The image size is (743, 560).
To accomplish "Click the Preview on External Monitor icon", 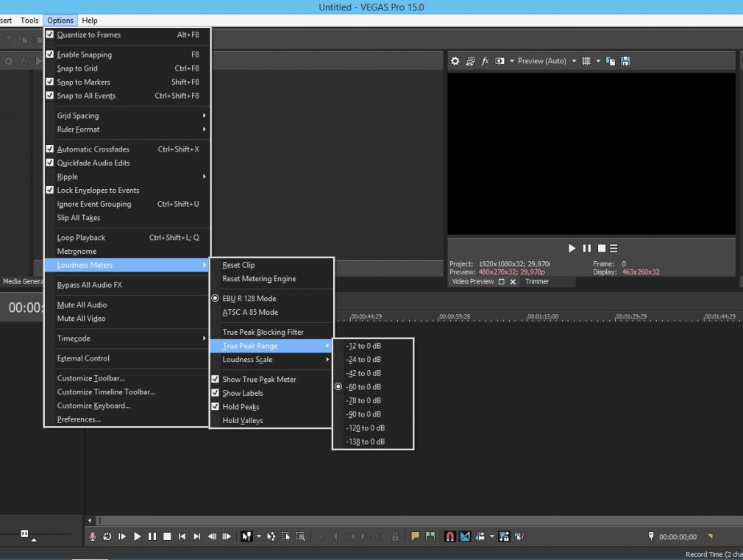I will (470, 61).
